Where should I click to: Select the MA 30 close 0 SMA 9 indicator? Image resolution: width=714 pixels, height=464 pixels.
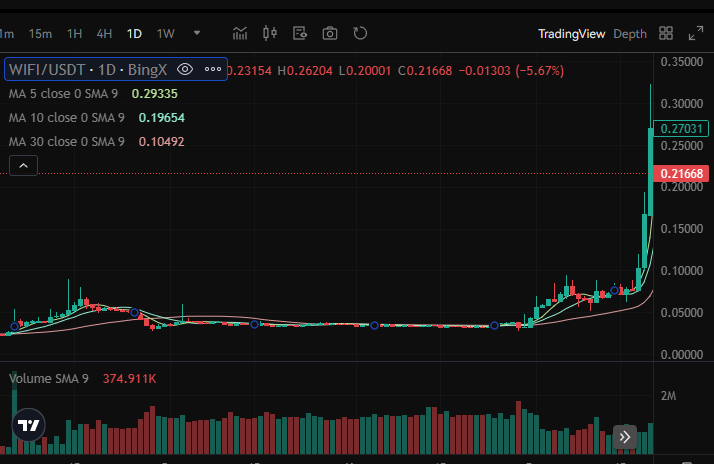coord(66,142)
